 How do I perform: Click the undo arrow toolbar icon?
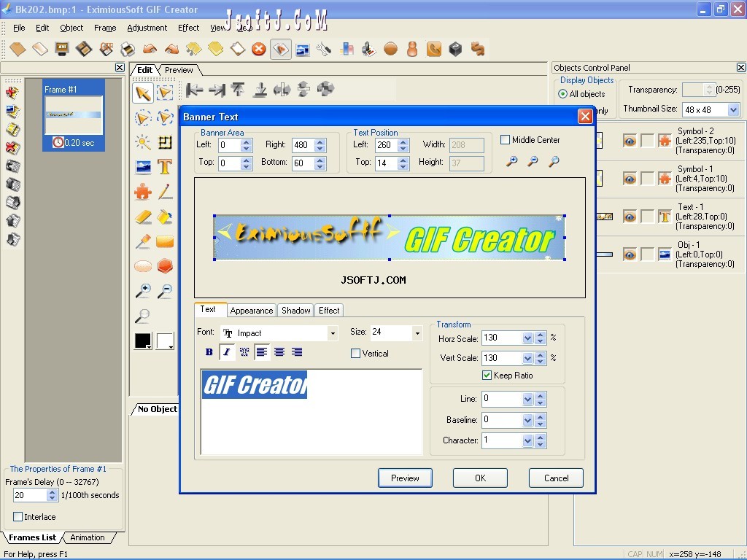click(x=150, y=49)
